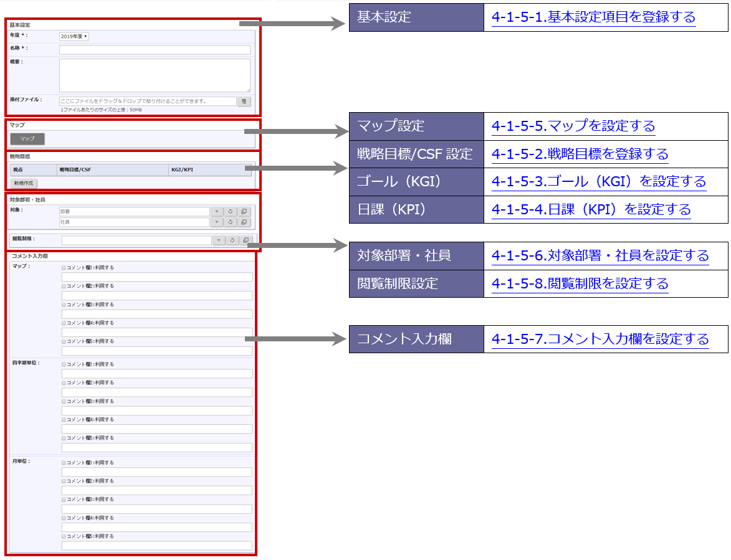731x560 pixels.
Task: Enable 四半期単位 コメント欄5 checkbox
Action: tap(64, 438)
